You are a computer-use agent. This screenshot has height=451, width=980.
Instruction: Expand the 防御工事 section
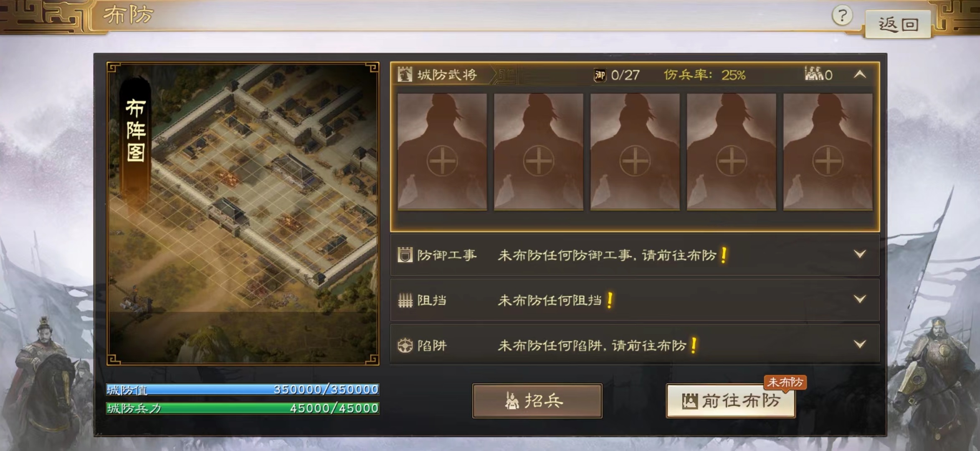click(x=860, y=254)
